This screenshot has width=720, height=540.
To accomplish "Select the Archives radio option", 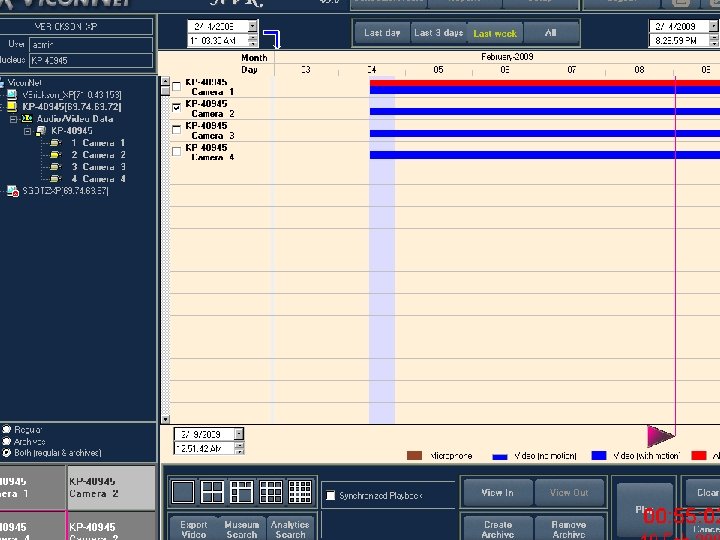I will coord(6,441).
